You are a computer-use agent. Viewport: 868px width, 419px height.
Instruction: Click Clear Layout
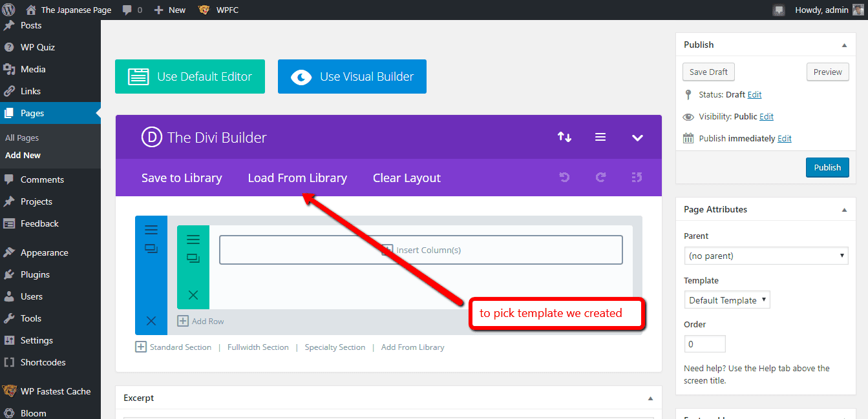407,178
